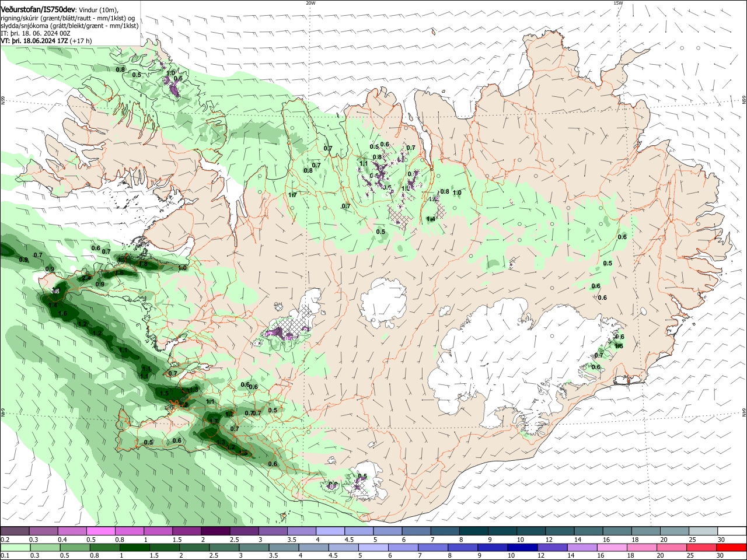
Task: Select lilac 14–16 rain scale swatch
Action: pos(582,547)
